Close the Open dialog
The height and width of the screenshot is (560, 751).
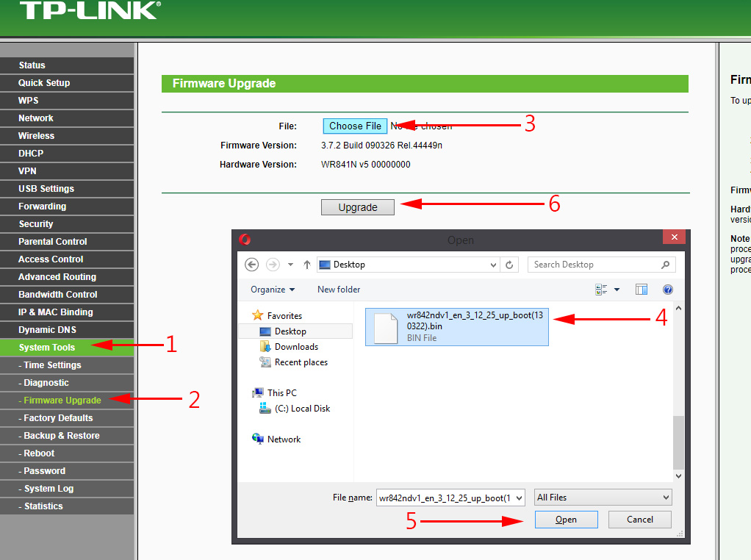tap(675, 237)
